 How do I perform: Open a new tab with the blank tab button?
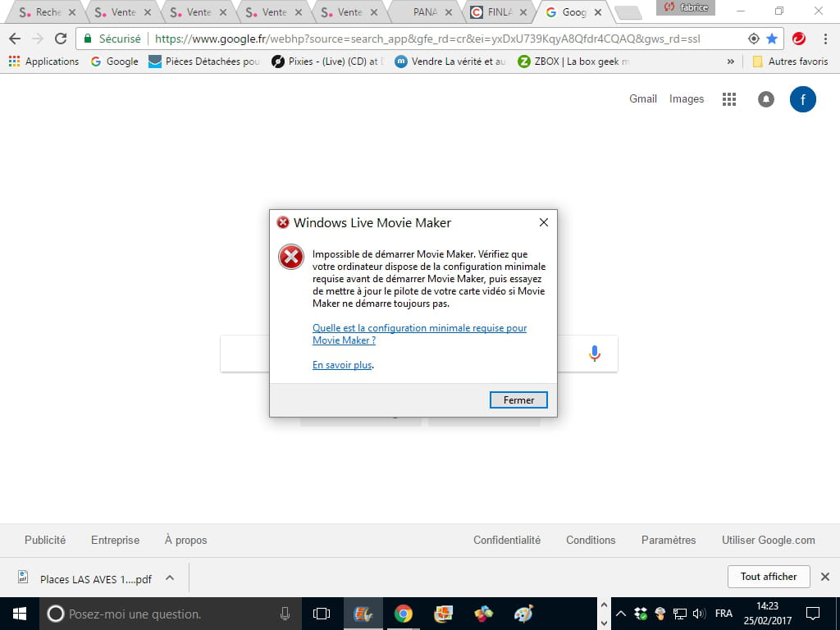628,13
